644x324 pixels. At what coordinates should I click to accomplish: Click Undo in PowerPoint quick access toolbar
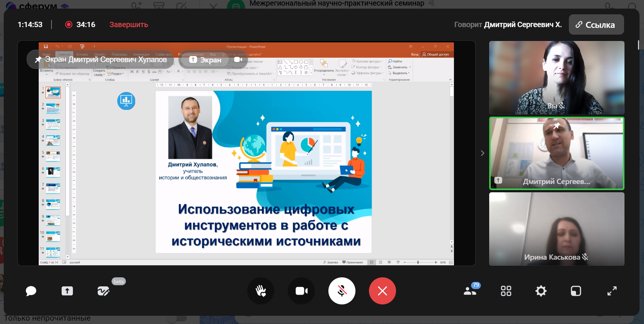pyautogui.click(x=57, y=47)
